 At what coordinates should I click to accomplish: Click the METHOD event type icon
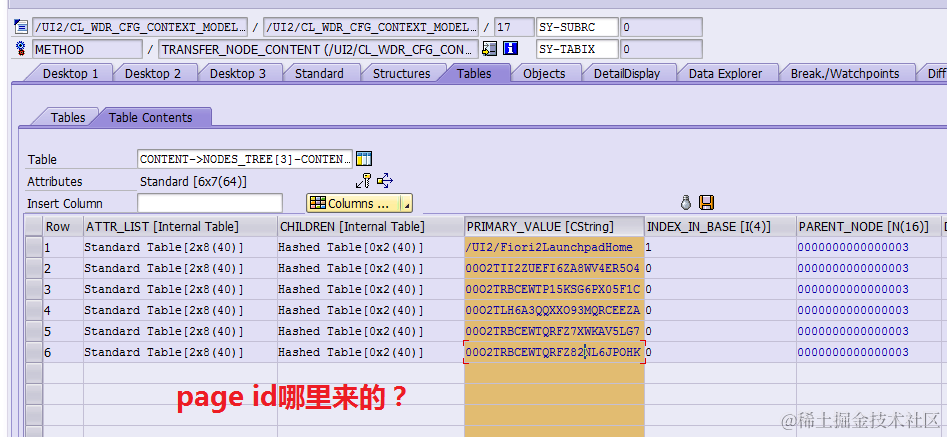click(x=21, y=49)
